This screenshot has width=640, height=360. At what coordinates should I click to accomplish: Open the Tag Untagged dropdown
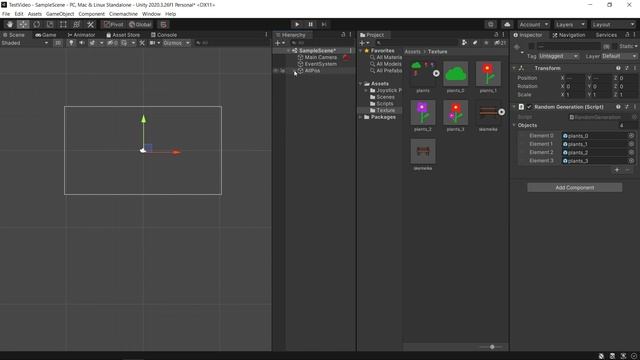[x=559, y=56]
